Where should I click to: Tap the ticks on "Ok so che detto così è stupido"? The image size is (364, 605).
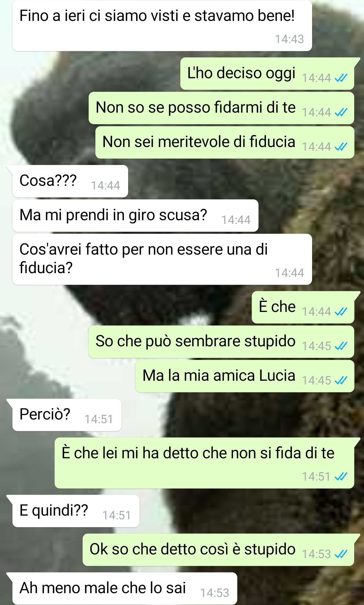[341, 554]
